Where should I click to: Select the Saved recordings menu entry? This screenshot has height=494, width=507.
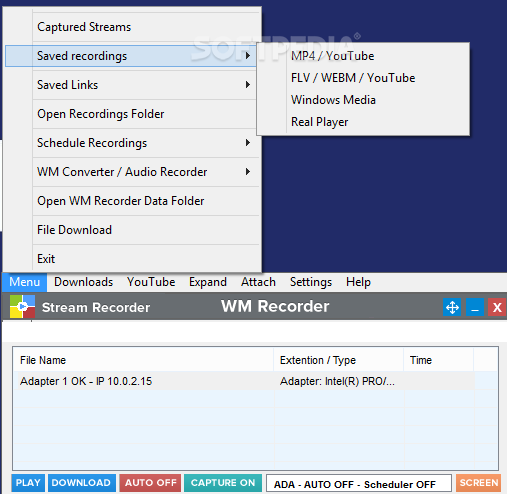tap(131, 56)
